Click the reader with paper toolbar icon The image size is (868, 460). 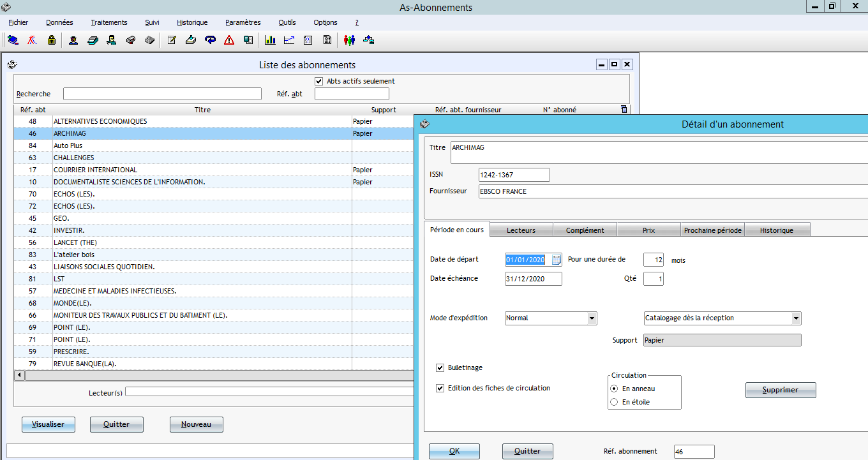[x=111, y=40]
